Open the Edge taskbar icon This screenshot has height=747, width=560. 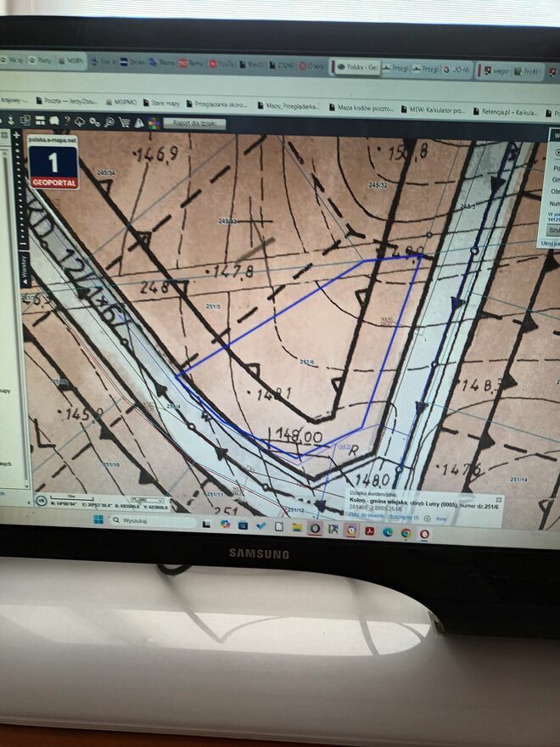click(x=388, y=531)
